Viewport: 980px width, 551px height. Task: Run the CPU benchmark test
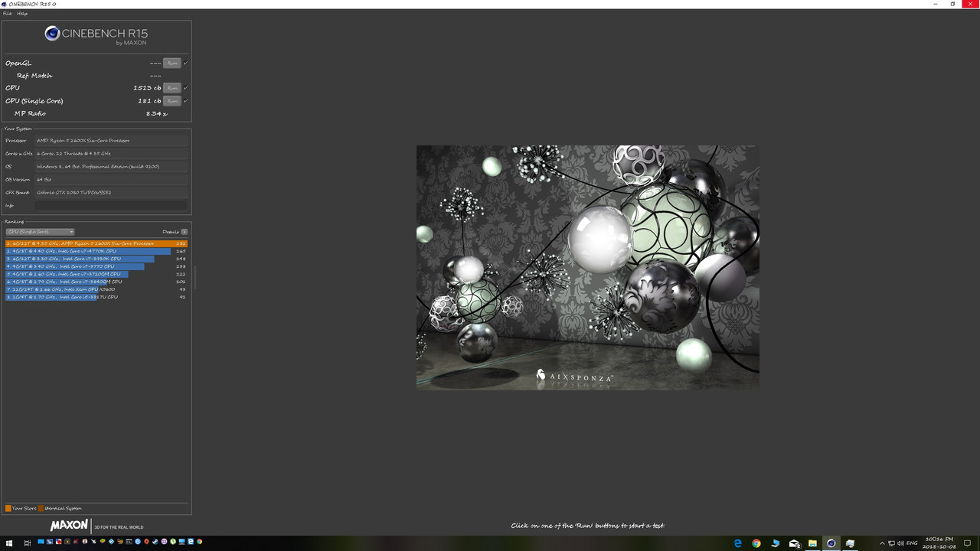point(172,87)
